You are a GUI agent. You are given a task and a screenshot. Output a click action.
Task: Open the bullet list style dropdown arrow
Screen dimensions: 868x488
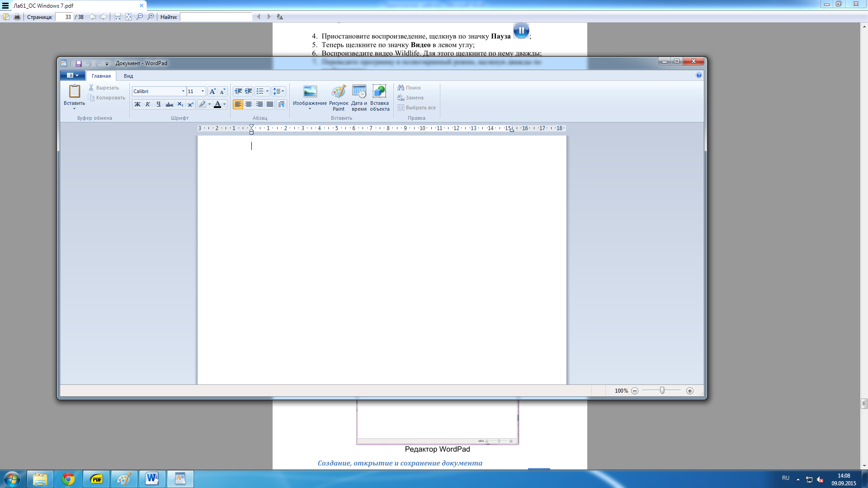[x=267, y=91]
